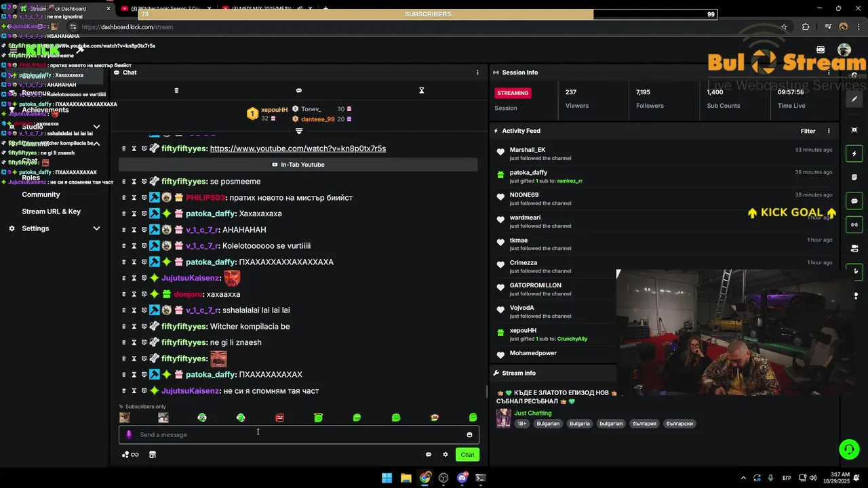Show hidden system tray icons
868x488 pixels.
743,478
